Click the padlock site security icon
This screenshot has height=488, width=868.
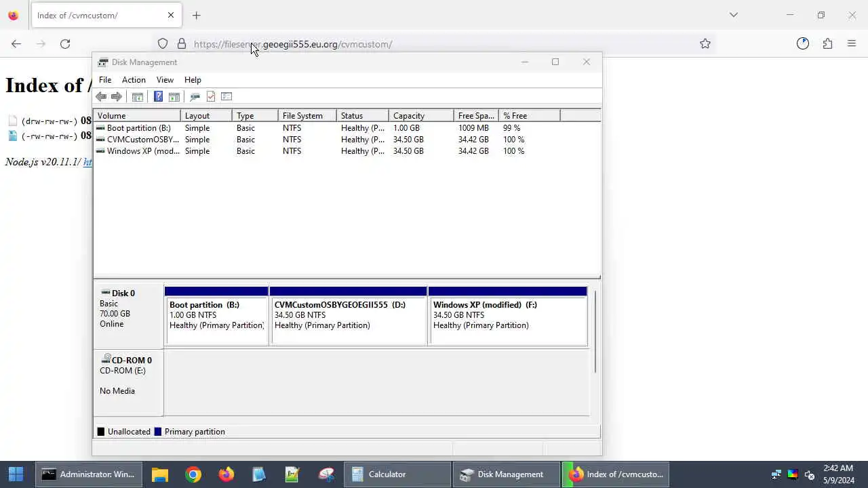click(182, 43)
